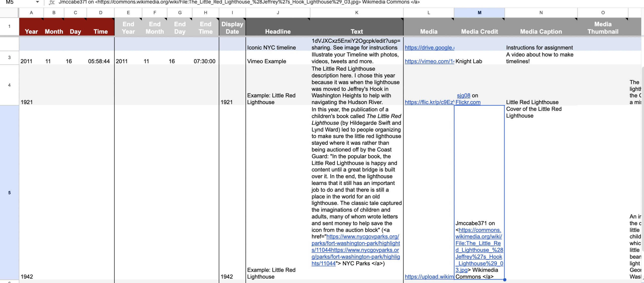Select row 1 header
This screenshot has width=644, height=283.
pyautogui.click(x=9, y=26)
